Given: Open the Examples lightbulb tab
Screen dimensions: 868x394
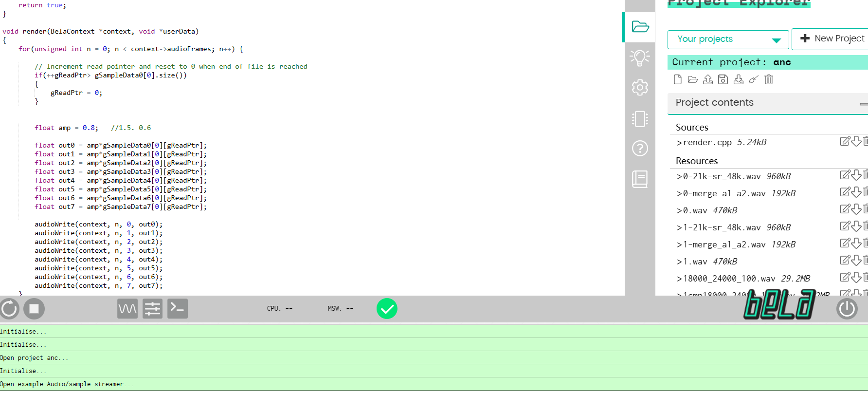Looking at the screenshot, I should [639, 57].
